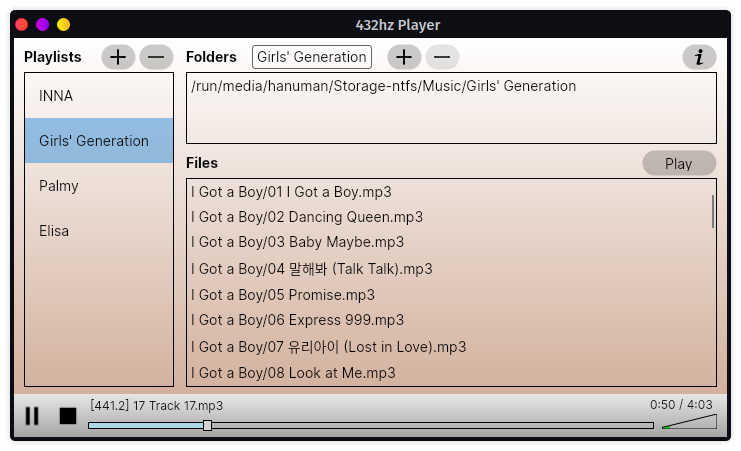
Task: Pause the current track
Action: (x=32, y=416)
